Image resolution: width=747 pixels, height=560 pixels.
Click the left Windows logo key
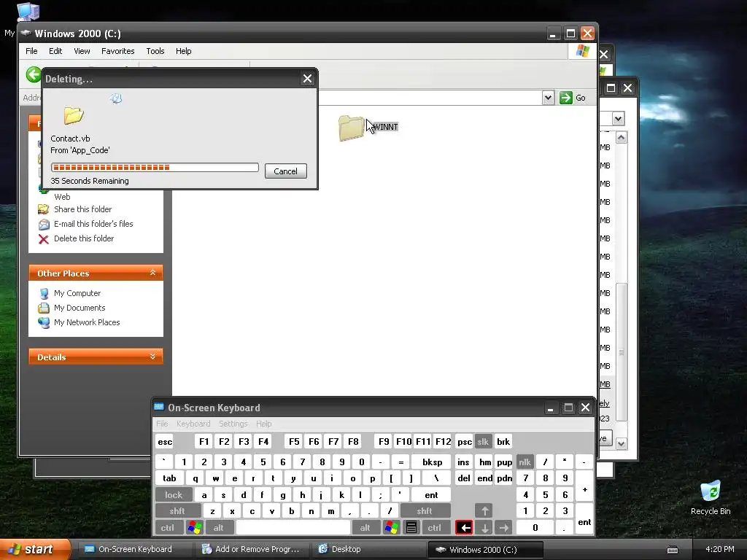[x=195, y=528]
